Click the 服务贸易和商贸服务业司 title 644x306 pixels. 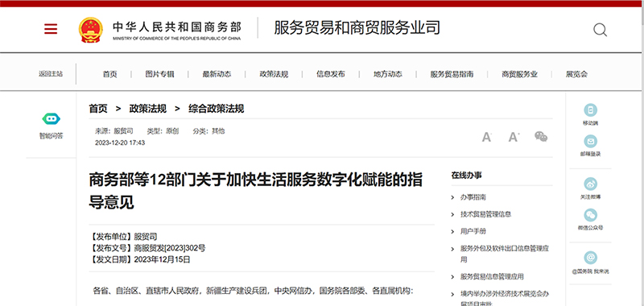click(357, 28)
